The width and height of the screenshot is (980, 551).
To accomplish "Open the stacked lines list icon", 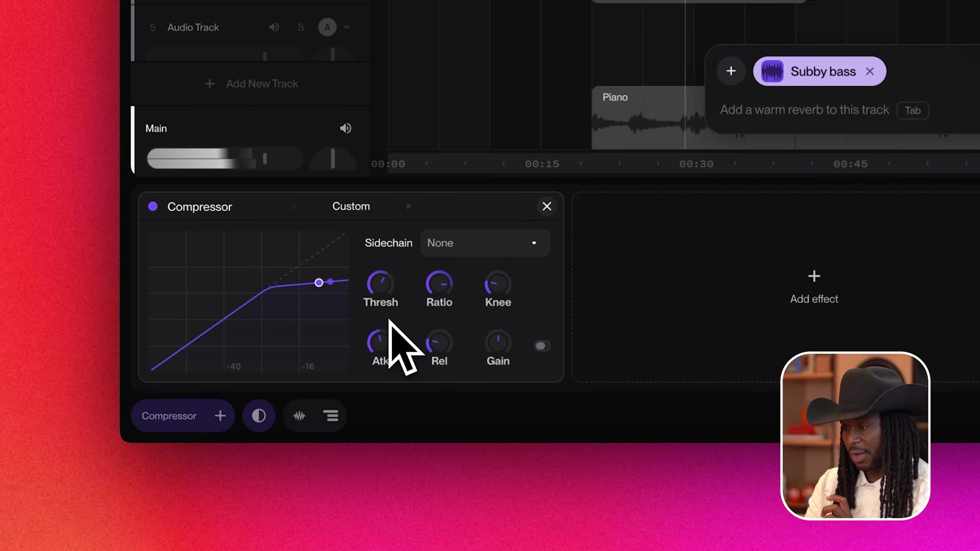I will coord(331,416).
